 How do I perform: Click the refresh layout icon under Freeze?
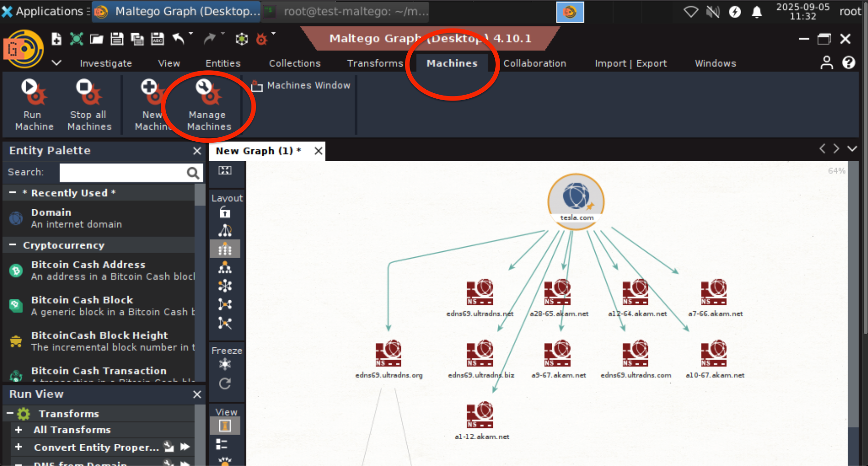point(225,384)
